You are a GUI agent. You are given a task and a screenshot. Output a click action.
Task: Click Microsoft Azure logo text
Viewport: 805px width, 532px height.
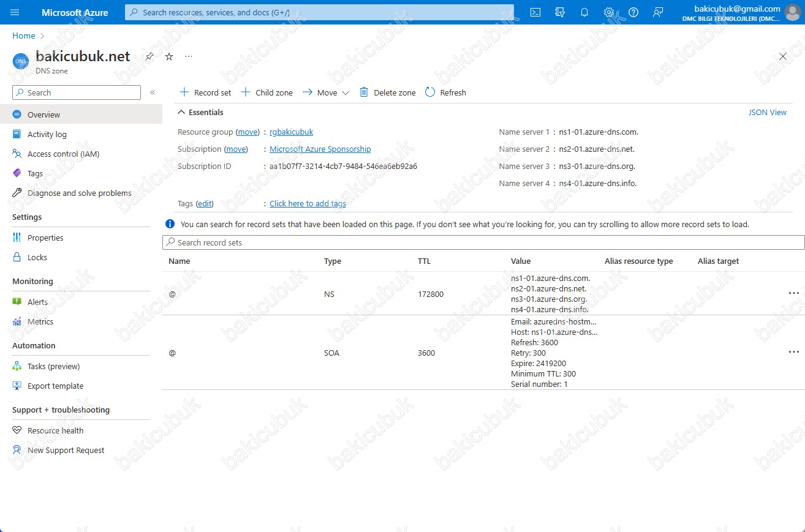click(75, 12)
